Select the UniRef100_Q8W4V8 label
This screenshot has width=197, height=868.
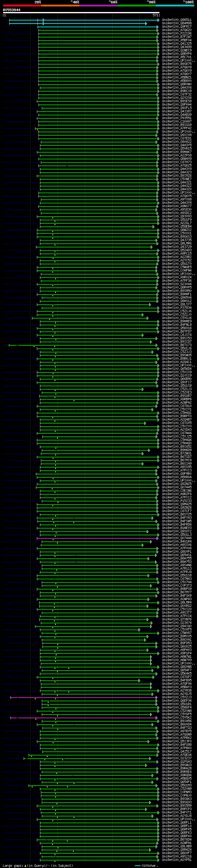pos(176,159)
